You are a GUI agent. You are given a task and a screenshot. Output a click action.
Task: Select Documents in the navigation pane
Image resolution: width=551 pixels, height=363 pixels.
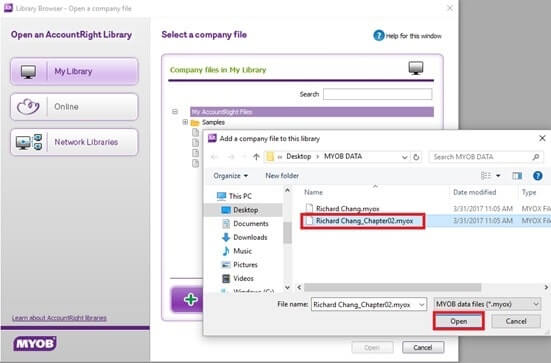tap(251, 223)
